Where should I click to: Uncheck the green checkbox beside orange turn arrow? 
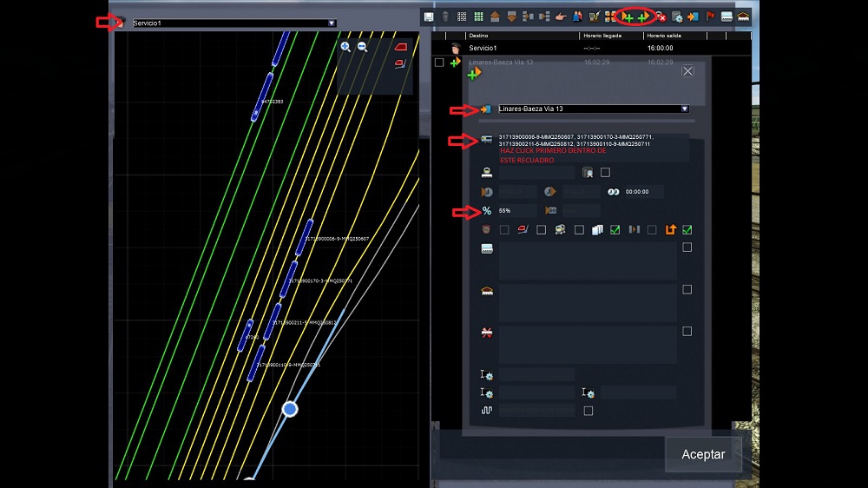pos(687,230)
